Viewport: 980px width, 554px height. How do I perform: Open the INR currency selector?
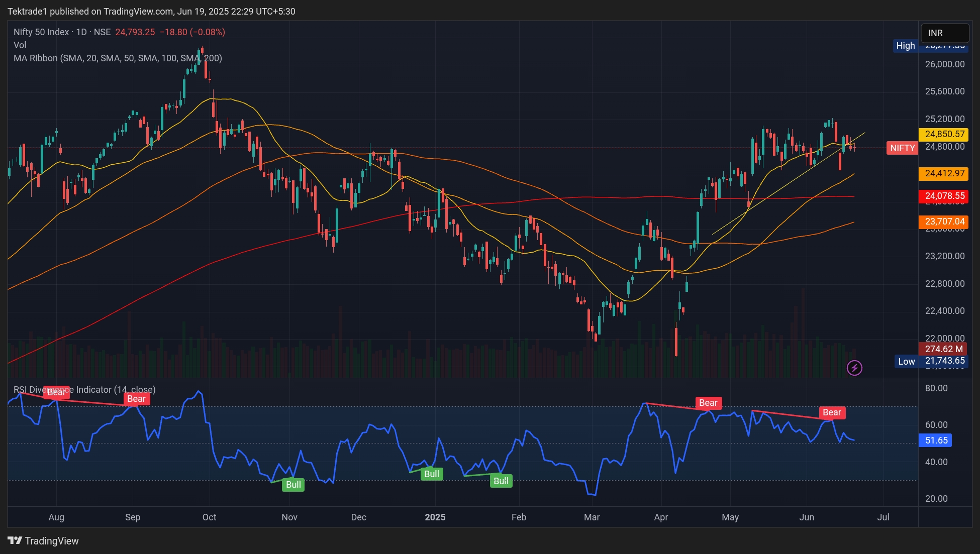(x=944, y=33)
